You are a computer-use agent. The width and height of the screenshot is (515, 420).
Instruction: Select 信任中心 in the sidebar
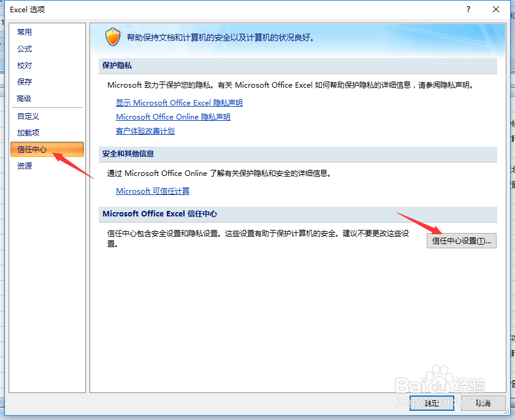click(x=47, y=150)
